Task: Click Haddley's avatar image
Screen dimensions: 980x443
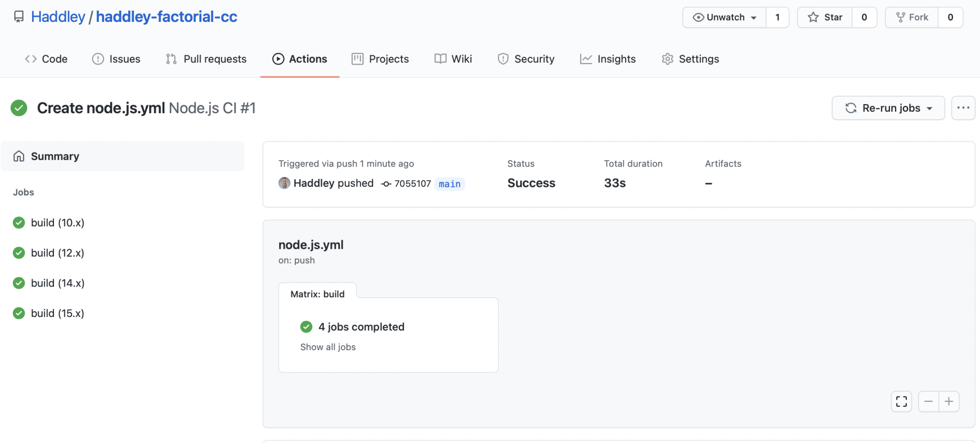Action: [x=284, y=183]
